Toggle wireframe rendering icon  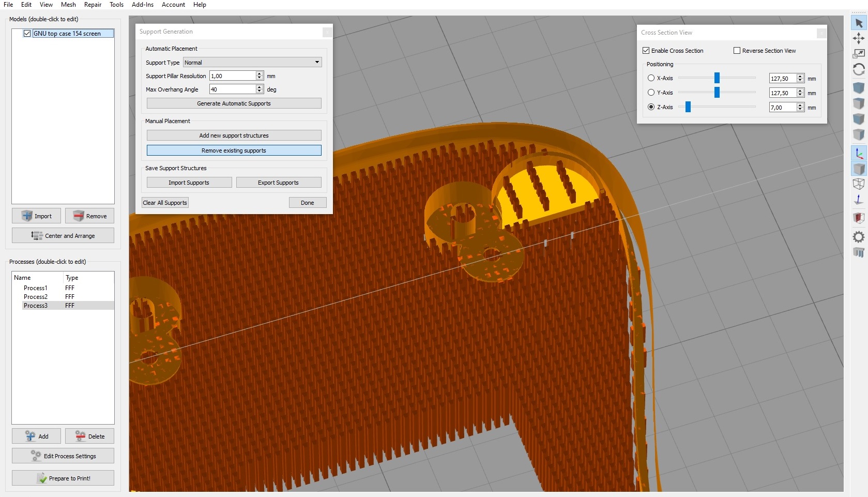(x=859, y=184)
